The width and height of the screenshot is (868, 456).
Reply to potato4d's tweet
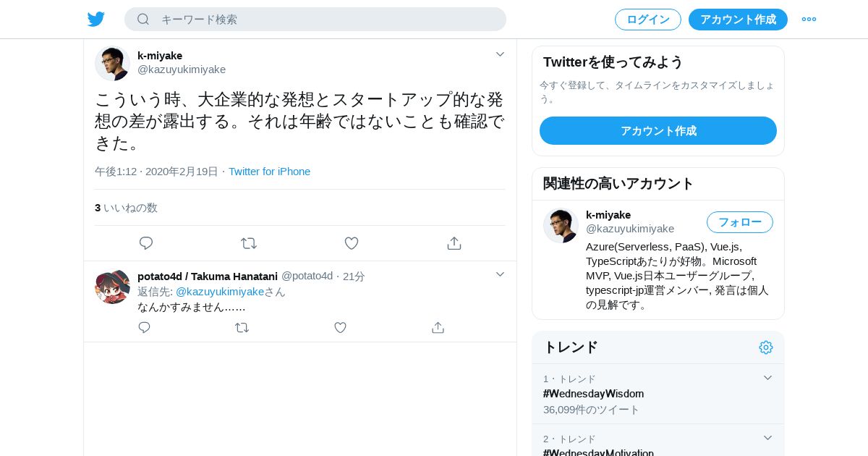(144, 328)
